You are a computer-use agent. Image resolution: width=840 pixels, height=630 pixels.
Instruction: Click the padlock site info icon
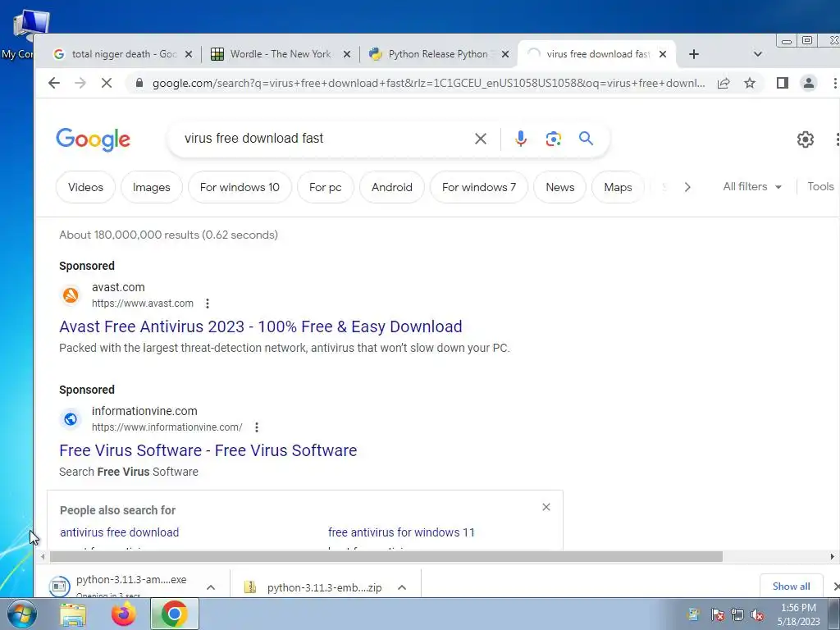[x=139, y=83]
